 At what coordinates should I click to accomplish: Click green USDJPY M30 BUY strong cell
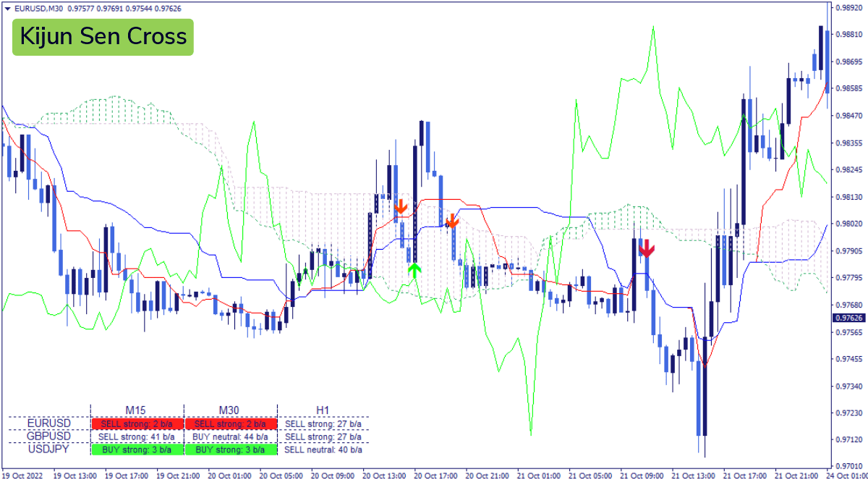click(x=231, y=450)
